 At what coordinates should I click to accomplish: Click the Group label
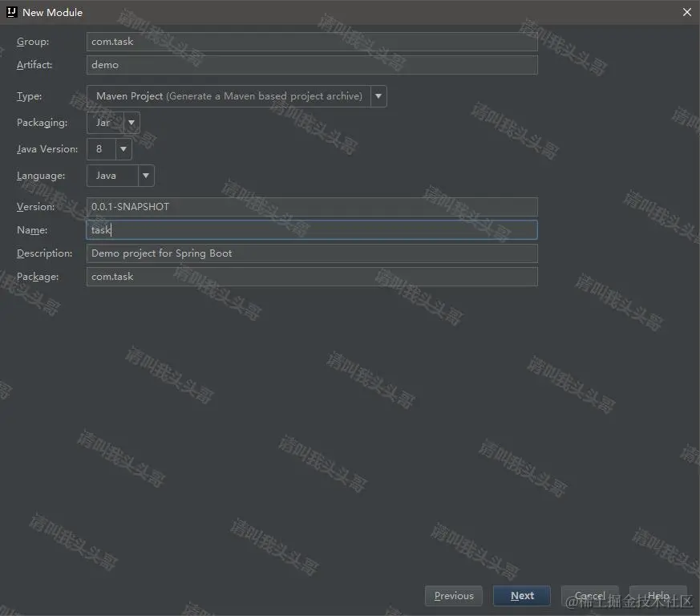coord(33,42)
